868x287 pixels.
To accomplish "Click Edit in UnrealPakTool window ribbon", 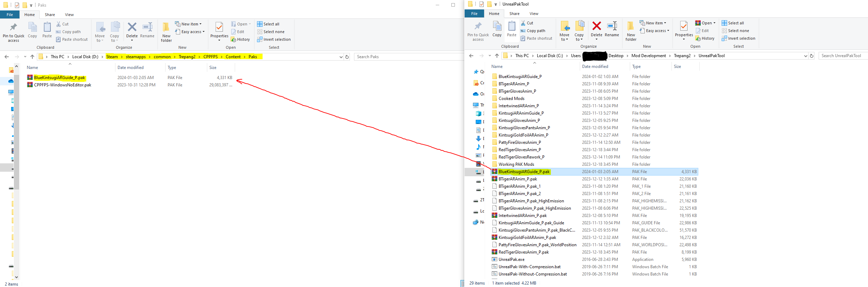I will point(702,31).
